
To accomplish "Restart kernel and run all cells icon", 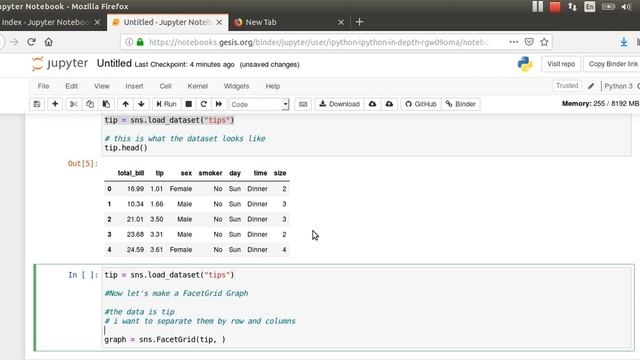I will click(x=219, y=104).
